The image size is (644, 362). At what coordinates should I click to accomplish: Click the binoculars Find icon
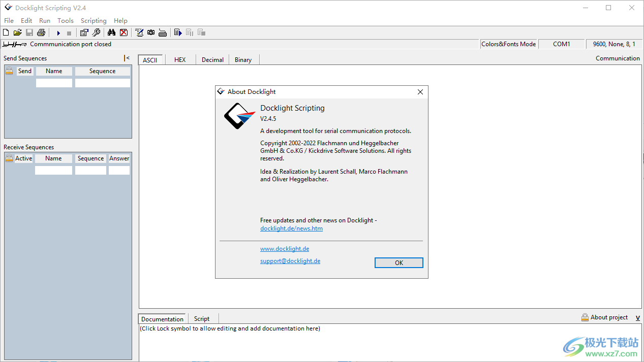click(112, 32)
